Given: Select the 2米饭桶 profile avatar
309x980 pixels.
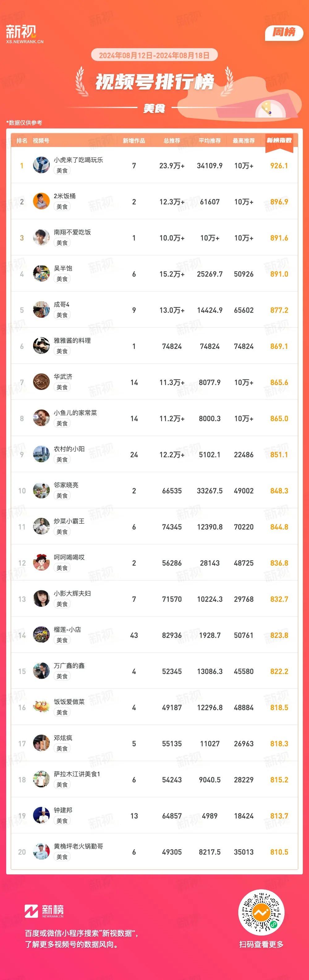Looking at the screenshot, I should [41, 201].
